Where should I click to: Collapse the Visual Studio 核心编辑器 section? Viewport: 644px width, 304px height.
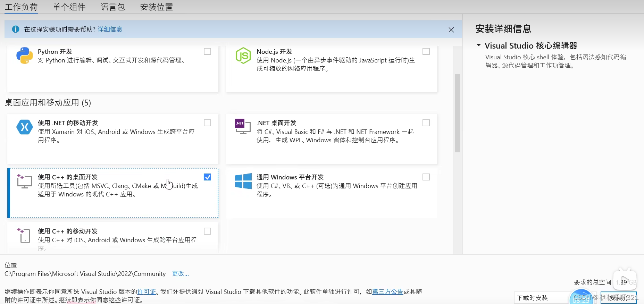[479, 45]
